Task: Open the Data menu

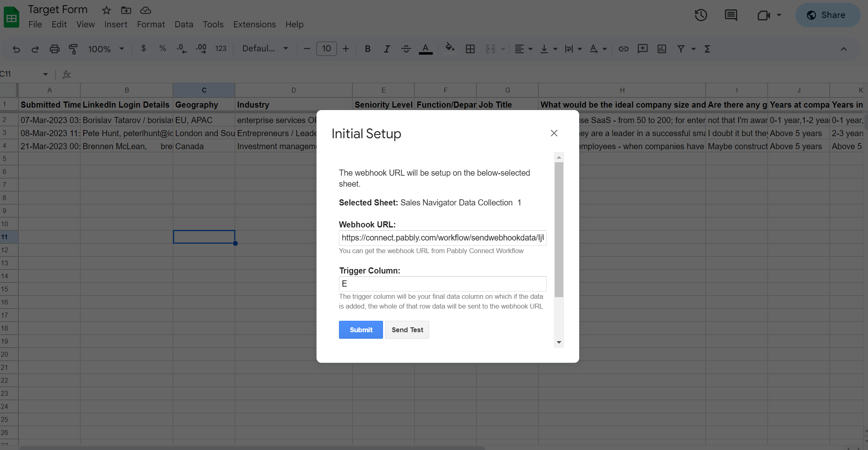Action: [184, 24]
